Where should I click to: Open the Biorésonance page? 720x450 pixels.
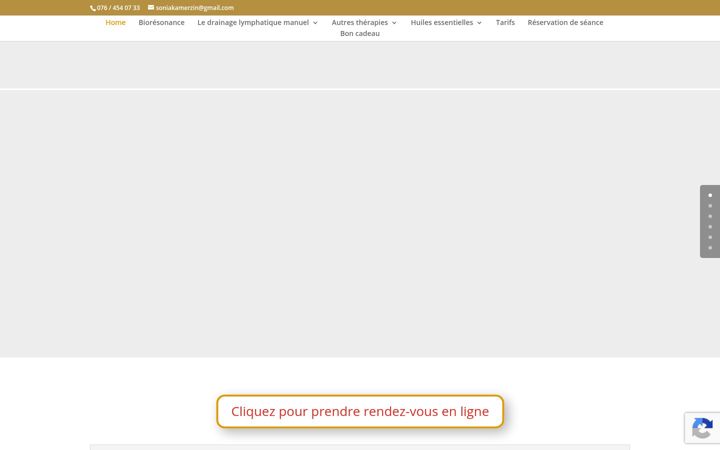tap(161, 22)
